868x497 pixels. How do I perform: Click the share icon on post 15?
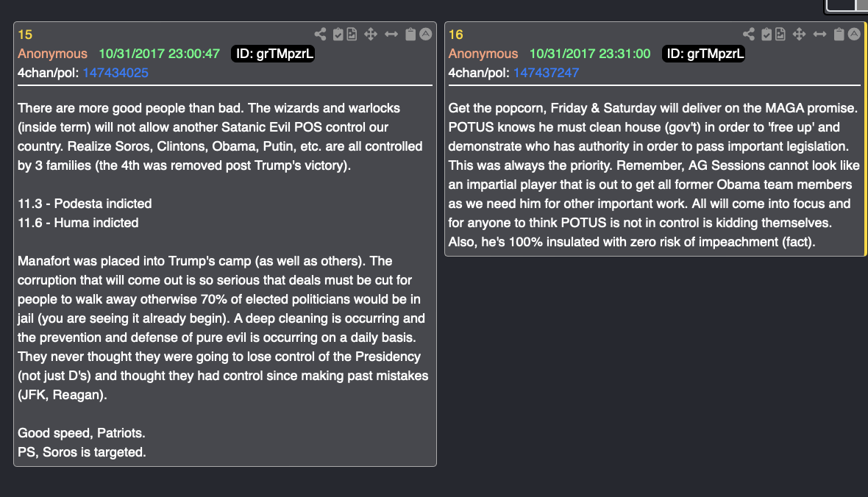tap(320, 35)
